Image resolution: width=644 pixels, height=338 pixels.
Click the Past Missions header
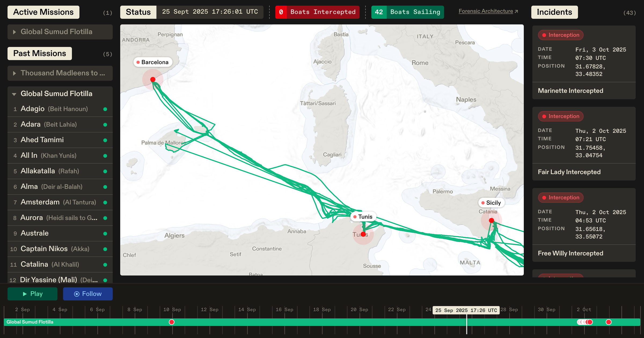40,53
